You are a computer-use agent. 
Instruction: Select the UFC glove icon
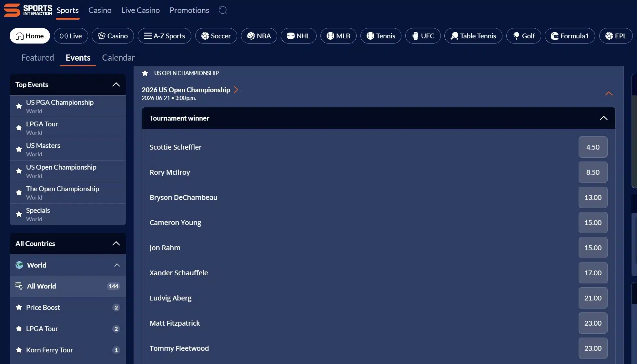click(415, 36)
